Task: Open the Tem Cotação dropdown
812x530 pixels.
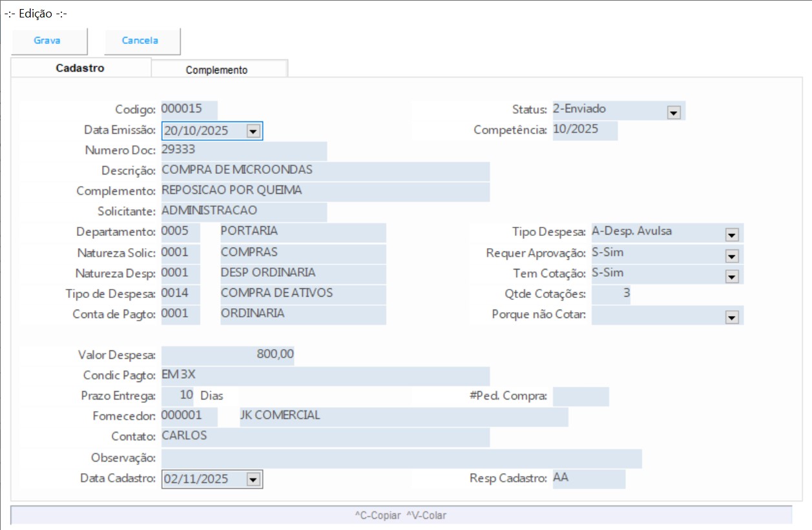Action: 731,276
